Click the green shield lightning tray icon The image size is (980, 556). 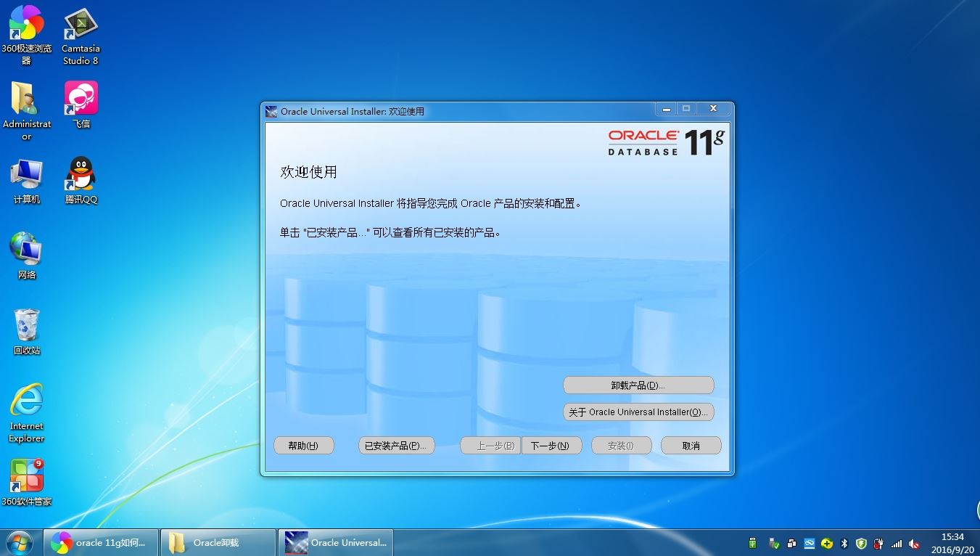(862, 544)
